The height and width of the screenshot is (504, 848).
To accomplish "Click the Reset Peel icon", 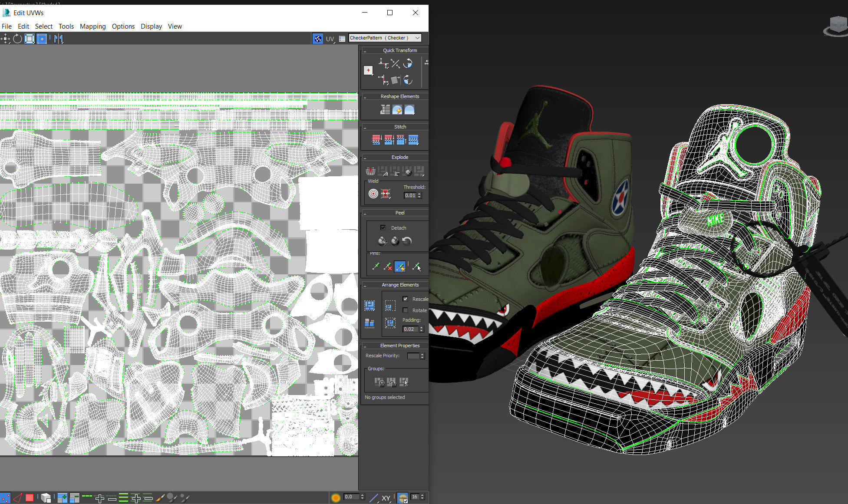I will [x=407, y=241].
